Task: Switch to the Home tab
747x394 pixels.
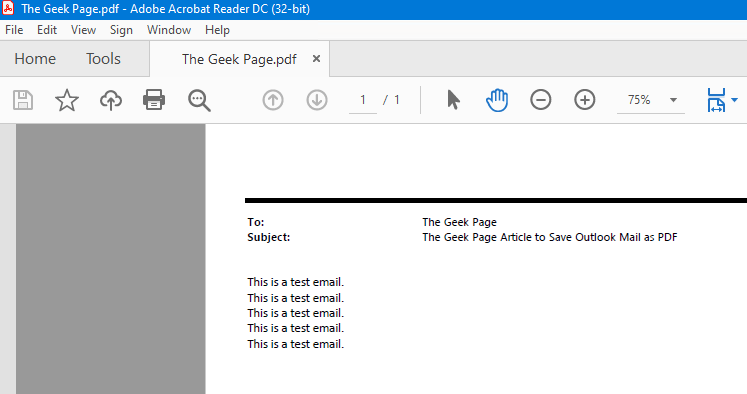Action: [35, 59]
